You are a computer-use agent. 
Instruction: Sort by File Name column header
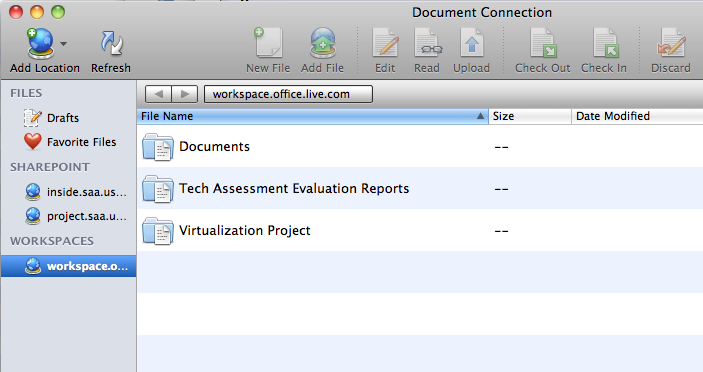point(312,116)
